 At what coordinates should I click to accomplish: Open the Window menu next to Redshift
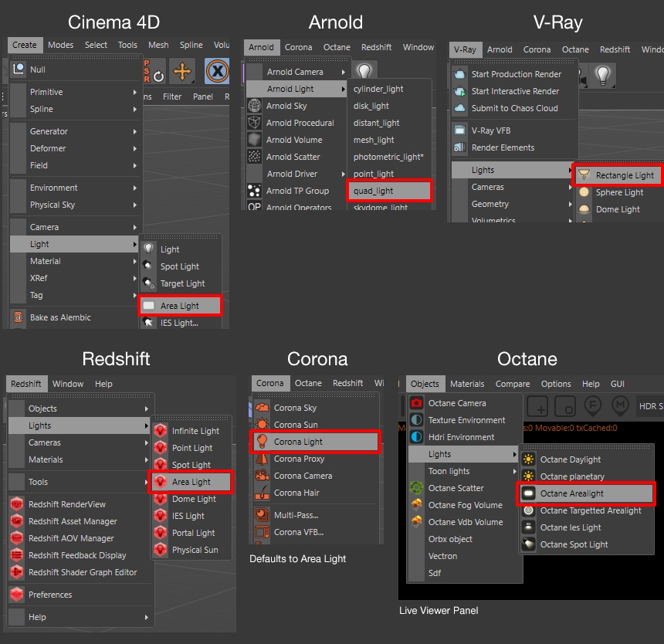point(68,383)
